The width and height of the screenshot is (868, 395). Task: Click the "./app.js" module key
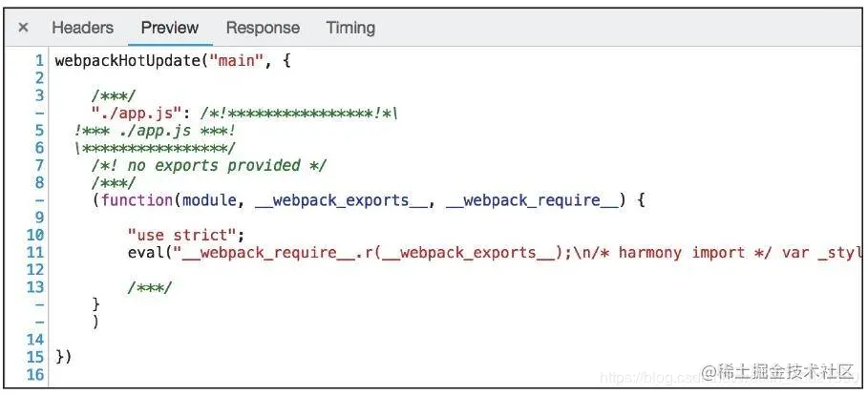pos(137,113)
